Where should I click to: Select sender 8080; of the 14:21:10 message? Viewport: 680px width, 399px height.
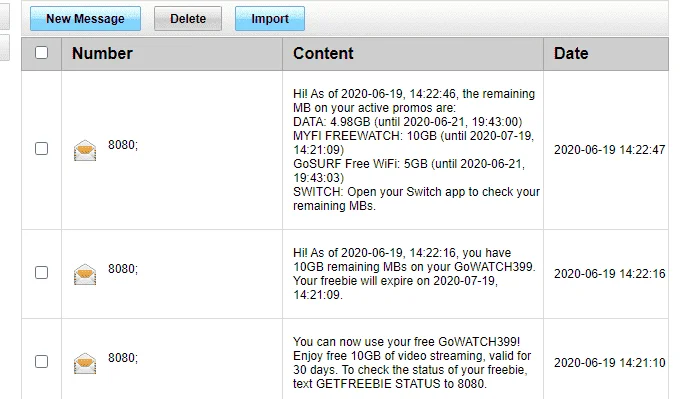click(123, 358)
